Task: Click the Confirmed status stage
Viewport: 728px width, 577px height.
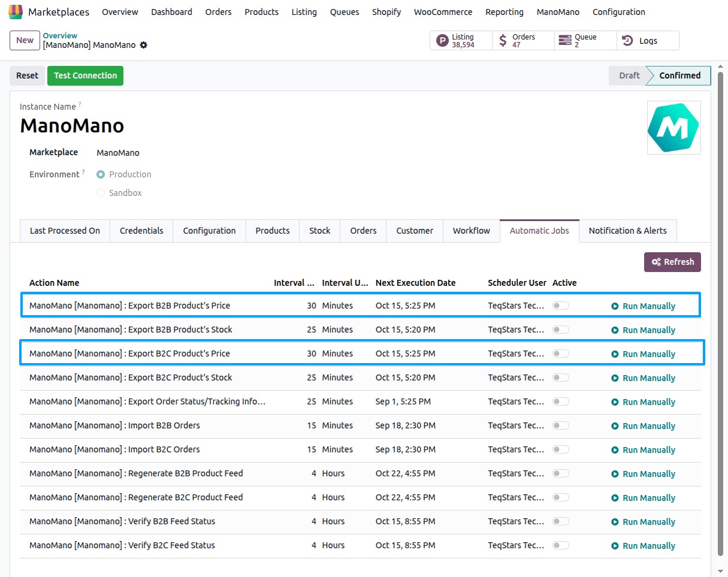Action: [x=679, y=75]
